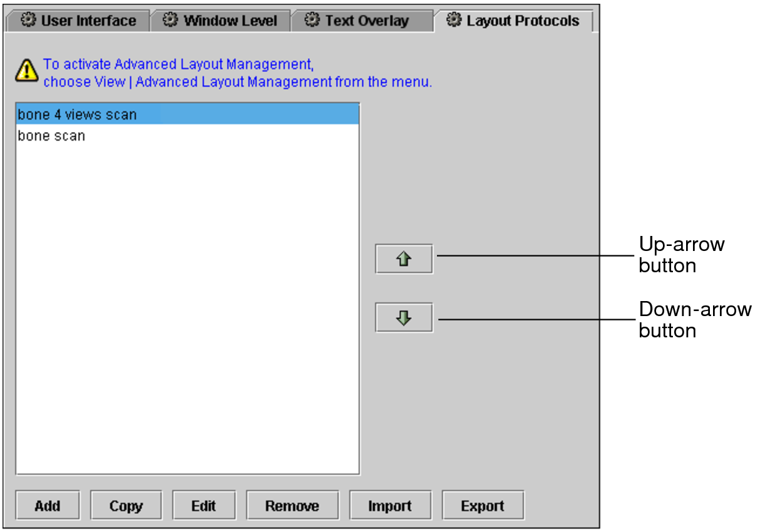Select the 'bone 4 views scan' protocol
Image resolution: width=780 pixels, height=532 pixels.
point(77,115)
